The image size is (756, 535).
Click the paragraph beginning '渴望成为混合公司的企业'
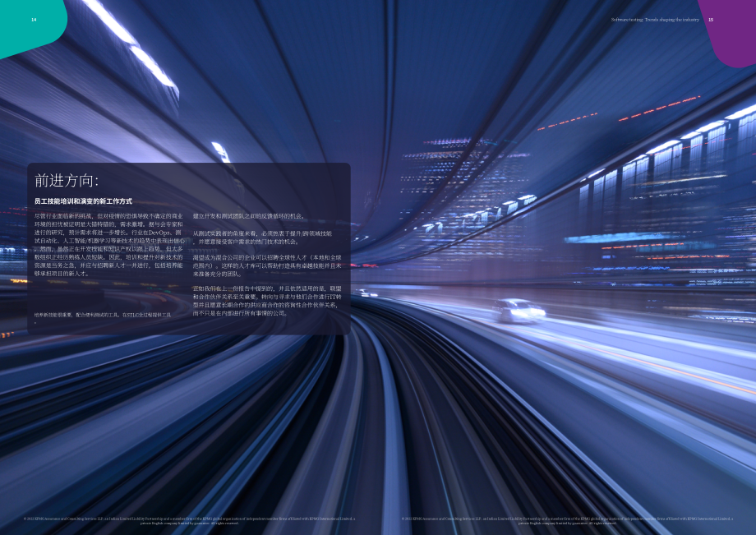point(267,265)
